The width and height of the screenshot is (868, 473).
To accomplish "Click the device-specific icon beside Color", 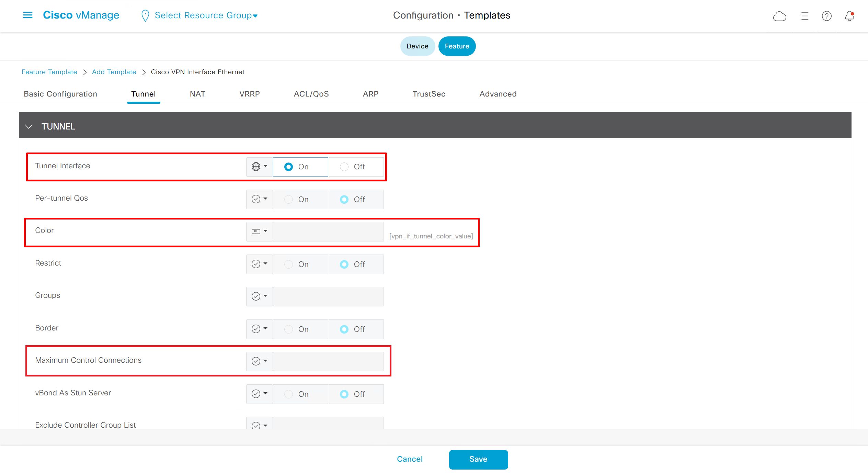I will 256,232.
